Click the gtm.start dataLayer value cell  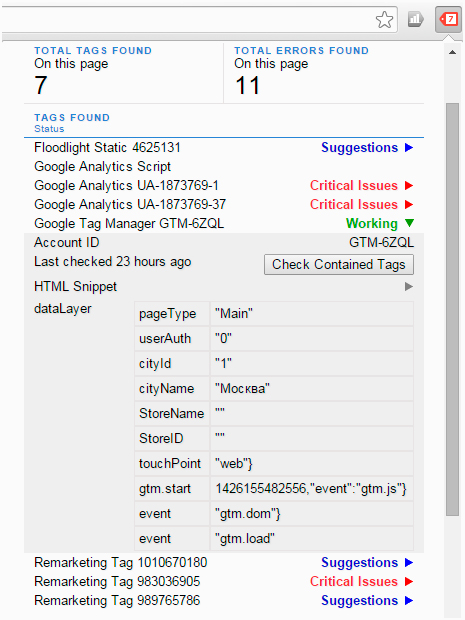point(312,489)
